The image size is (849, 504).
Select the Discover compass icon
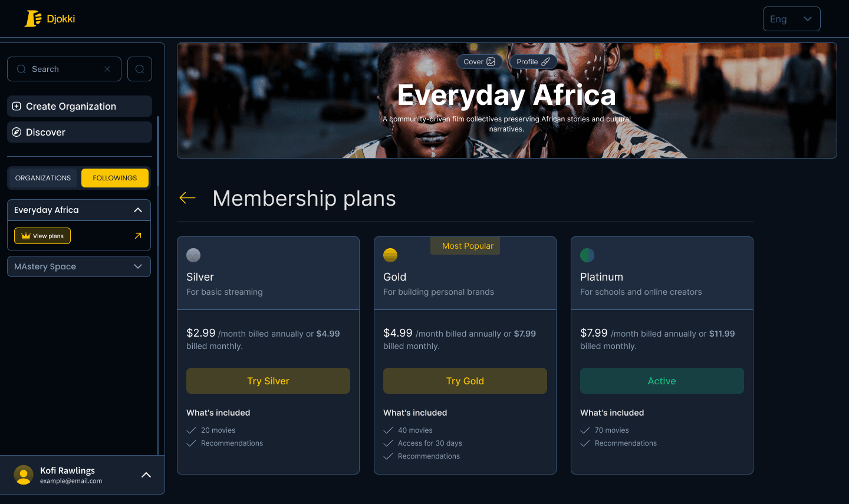(x=16, y=132)
